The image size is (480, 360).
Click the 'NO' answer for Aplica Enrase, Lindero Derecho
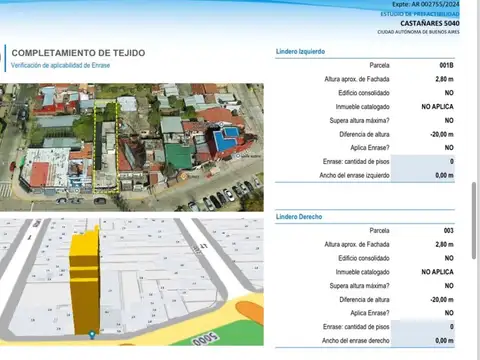(x=449, y=313)
